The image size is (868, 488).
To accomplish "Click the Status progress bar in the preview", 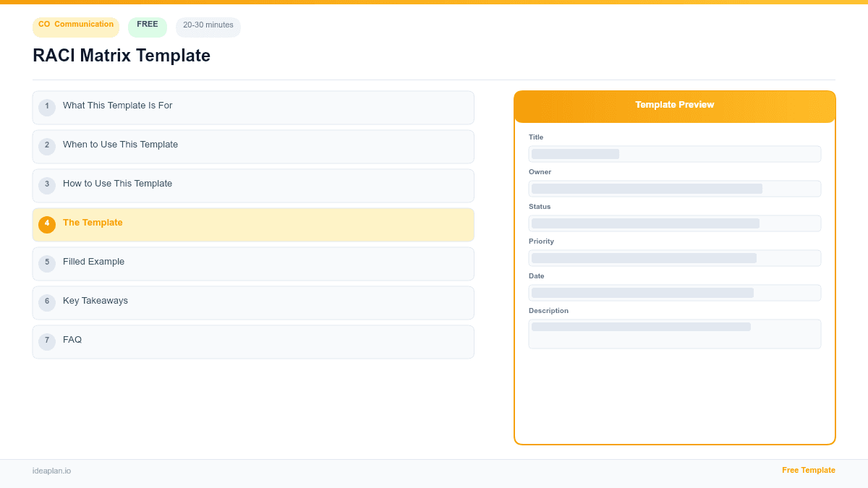I will pos(674,223).
